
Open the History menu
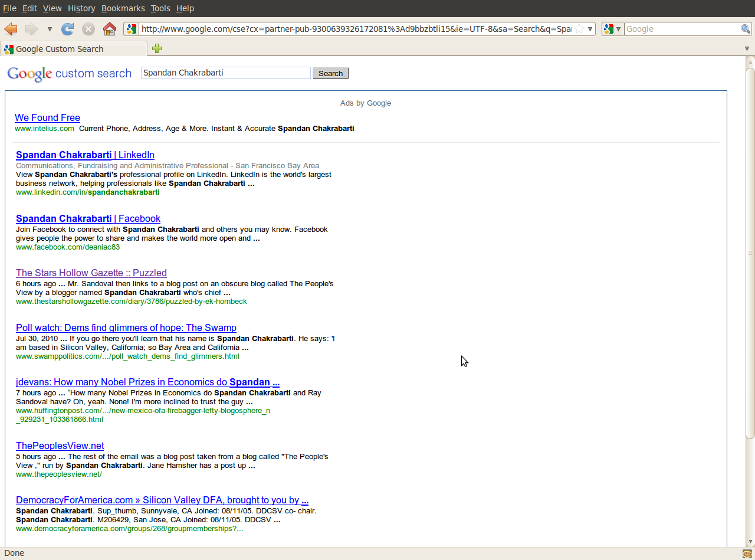(x=81, y=8)
